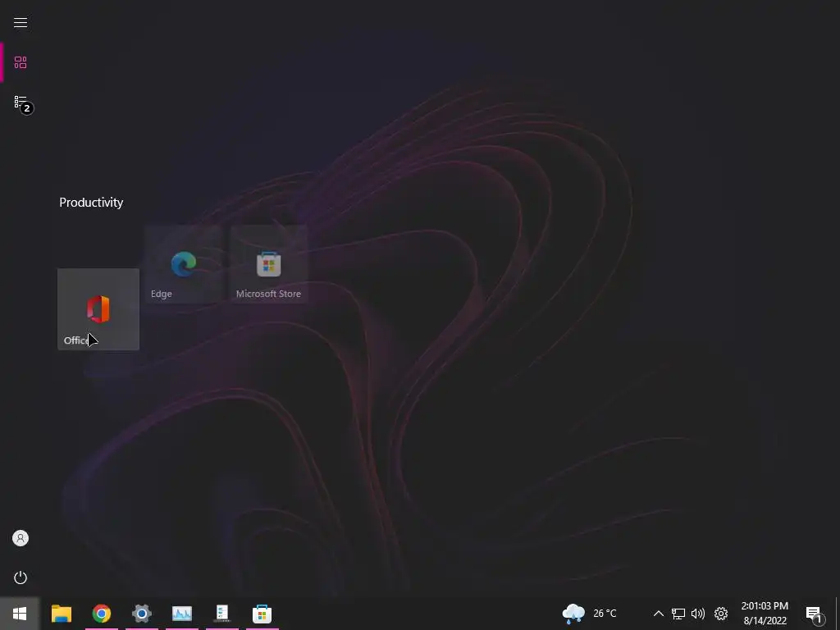
Task: Open the graph monitor app on taskbar
Action: [x=181, y=614]
